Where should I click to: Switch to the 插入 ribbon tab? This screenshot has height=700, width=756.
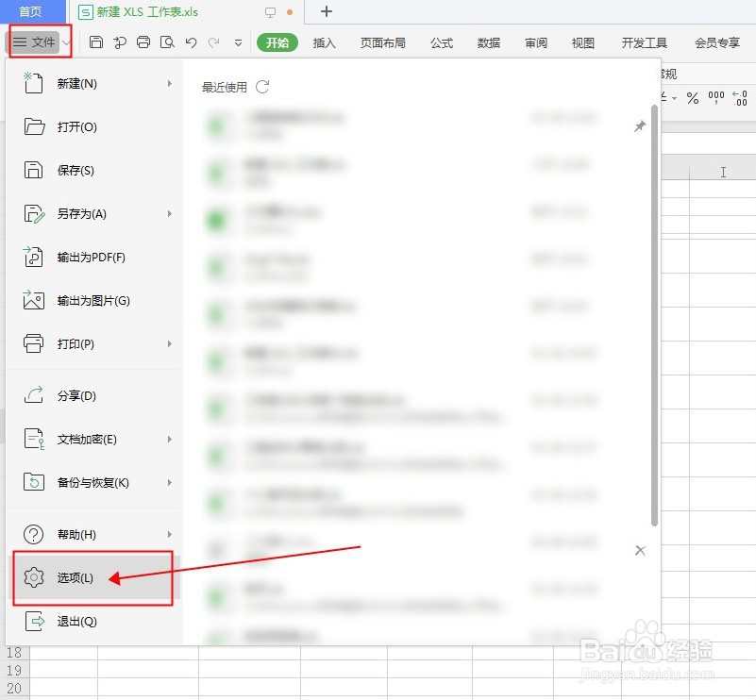click(x=324, y=42)
